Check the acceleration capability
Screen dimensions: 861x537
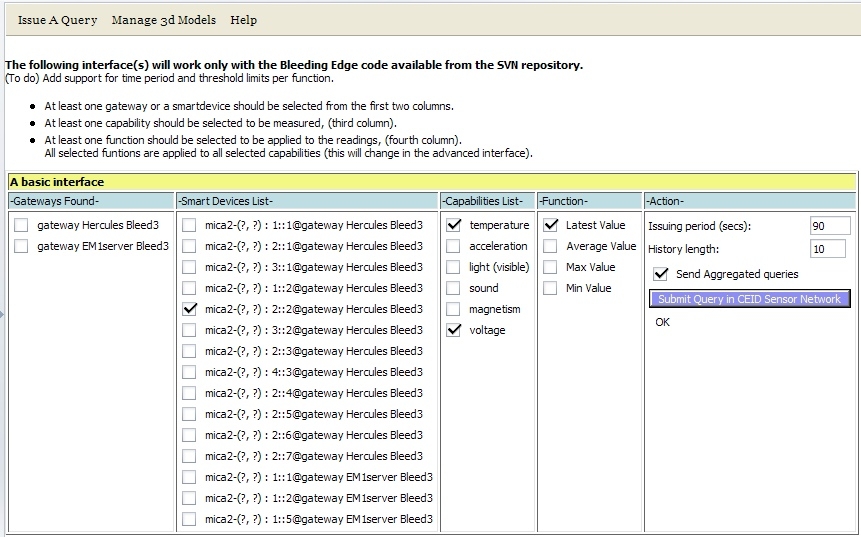pyautogui.click(x=454, y=246)
